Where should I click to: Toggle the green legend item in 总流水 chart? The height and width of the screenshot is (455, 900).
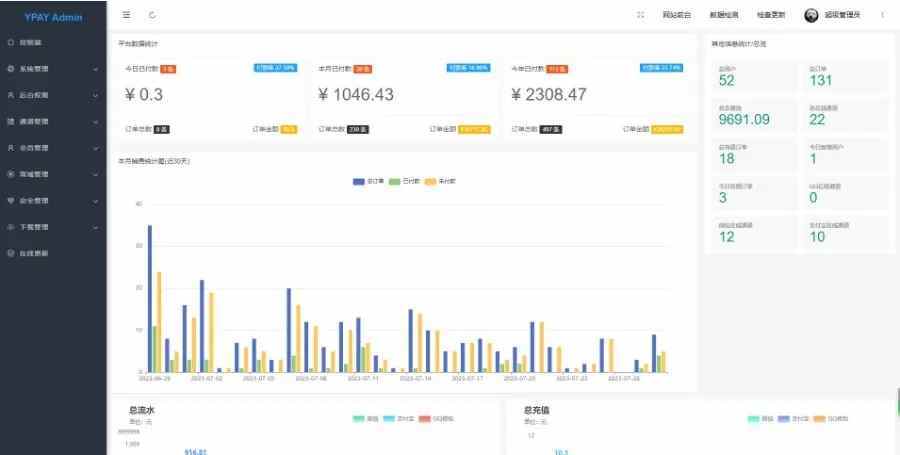(366, 419)
